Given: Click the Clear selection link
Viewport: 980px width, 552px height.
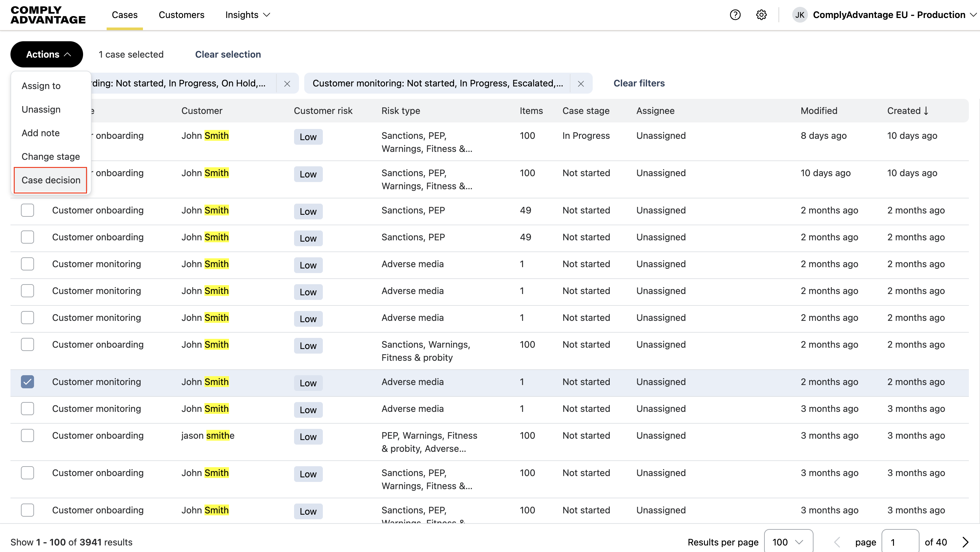Looking at the screenshot, I should tap(228, 54).
